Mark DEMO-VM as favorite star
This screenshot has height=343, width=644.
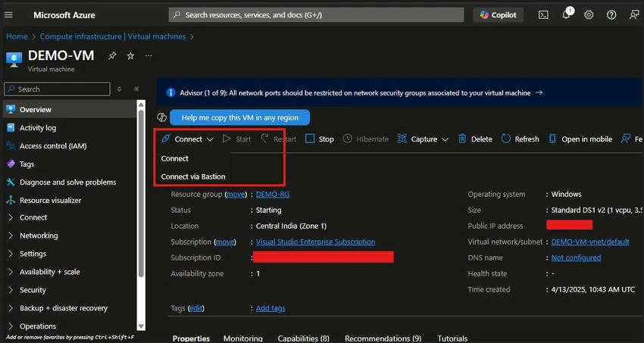130,56
